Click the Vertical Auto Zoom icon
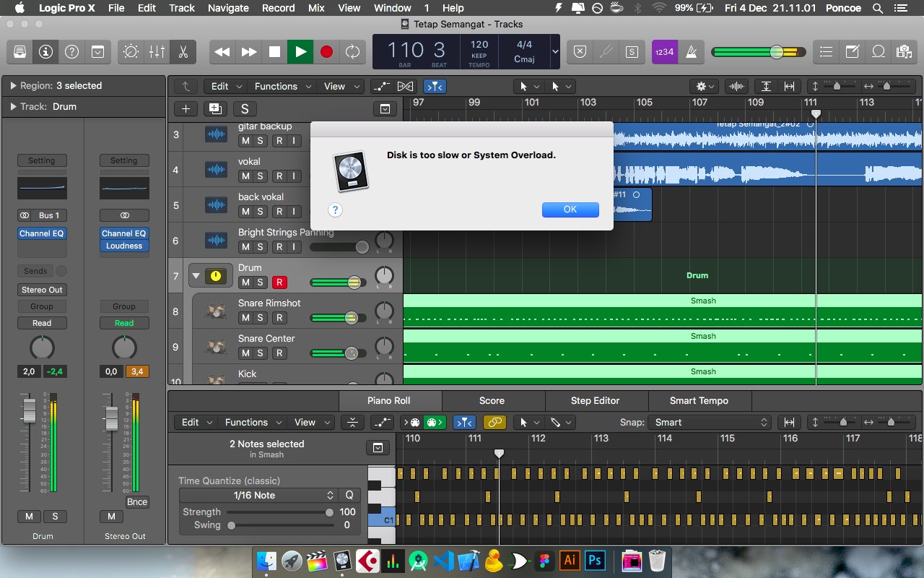The image size is (924, 578). point(766,86)
